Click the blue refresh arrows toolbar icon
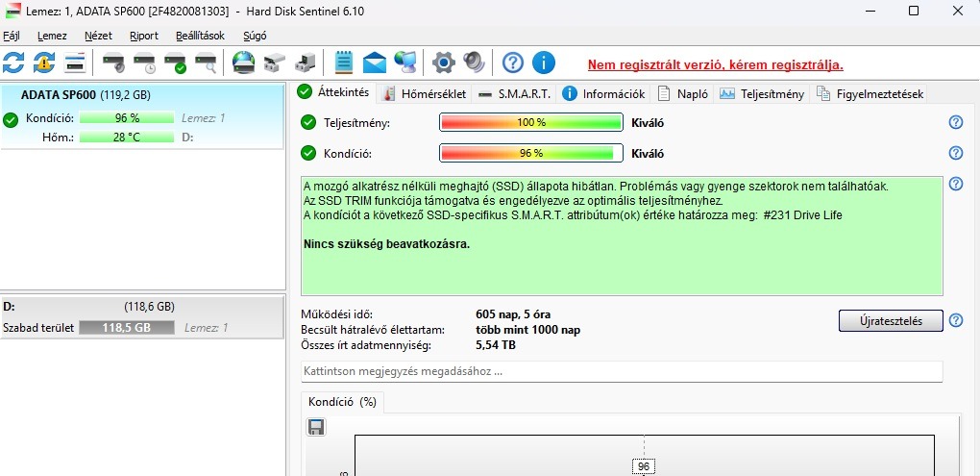The height and width of the screenshot is (476, 980). pyautogui.click(x=13, y=63)
